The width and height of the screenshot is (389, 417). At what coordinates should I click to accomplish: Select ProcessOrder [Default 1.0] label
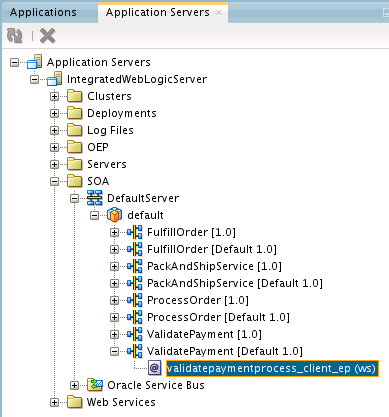click(x=218, y=317)
